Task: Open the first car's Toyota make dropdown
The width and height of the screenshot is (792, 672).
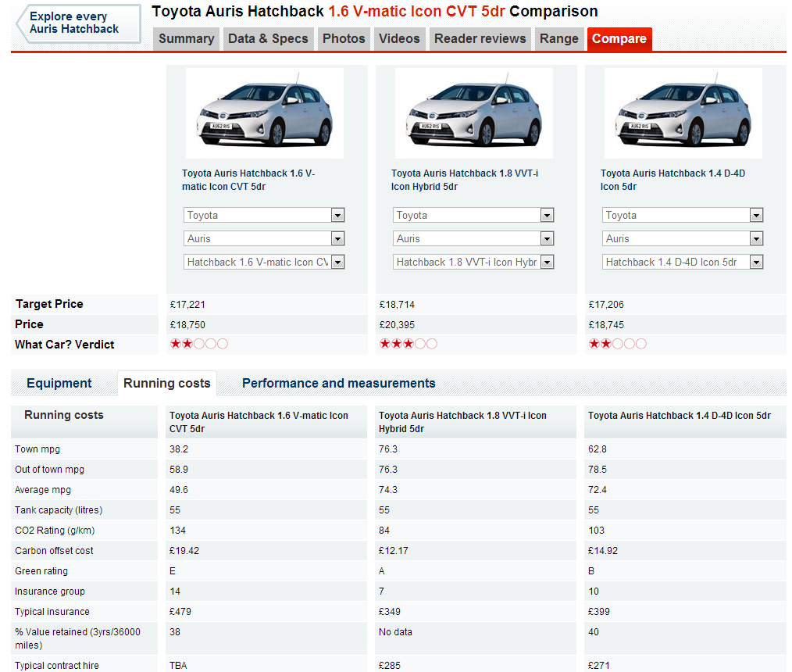Action: [264, 215]
